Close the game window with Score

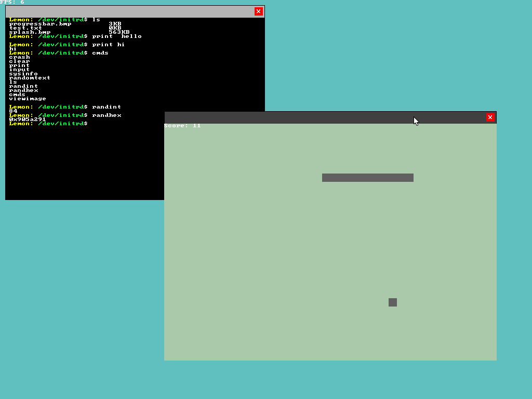490,117
